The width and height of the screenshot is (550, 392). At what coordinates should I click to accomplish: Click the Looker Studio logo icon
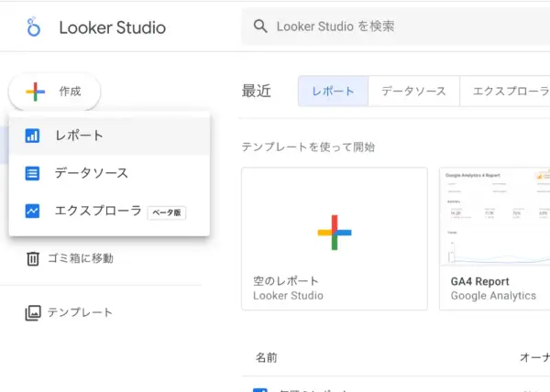[x=34, y=27]
